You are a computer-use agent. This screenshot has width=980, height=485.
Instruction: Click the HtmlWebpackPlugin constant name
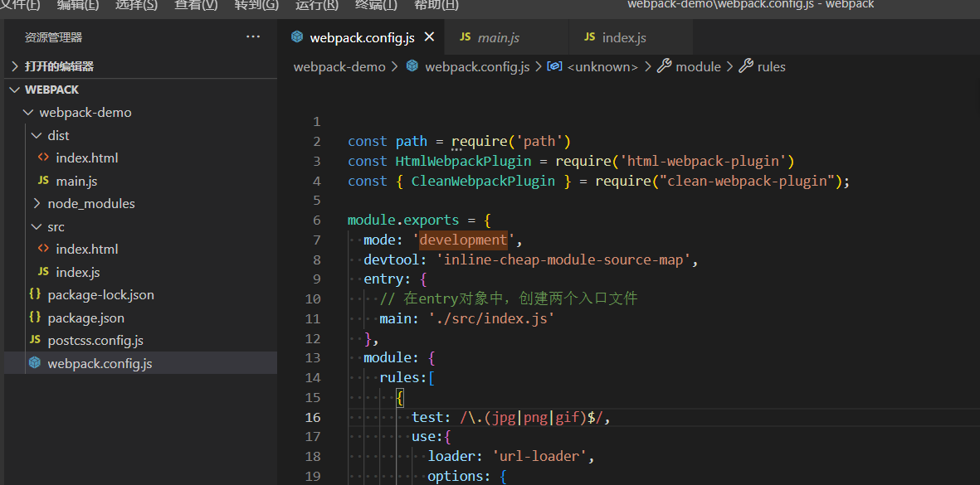(x=463, y=161)
